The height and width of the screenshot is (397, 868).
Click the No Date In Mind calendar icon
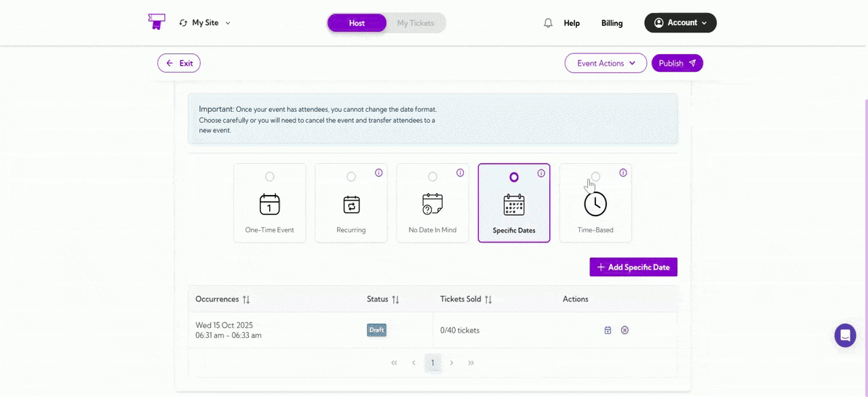[433, 204]
